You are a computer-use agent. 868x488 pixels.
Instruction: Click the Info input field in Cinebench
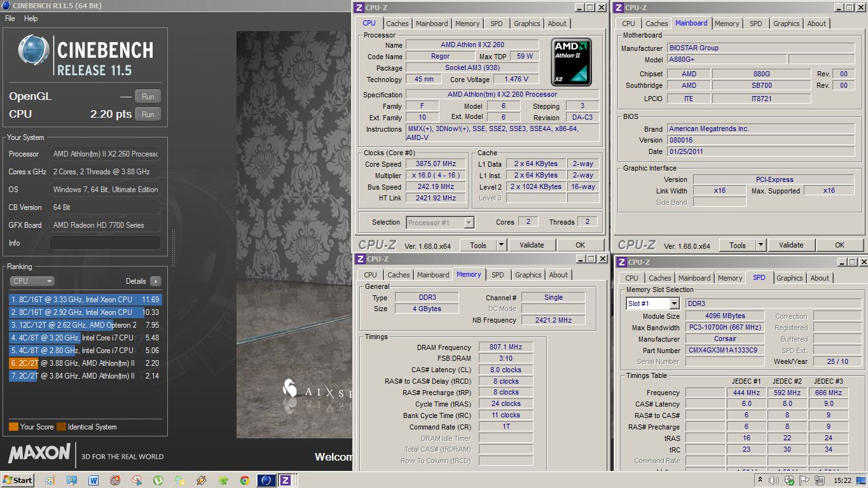[105, 243]
